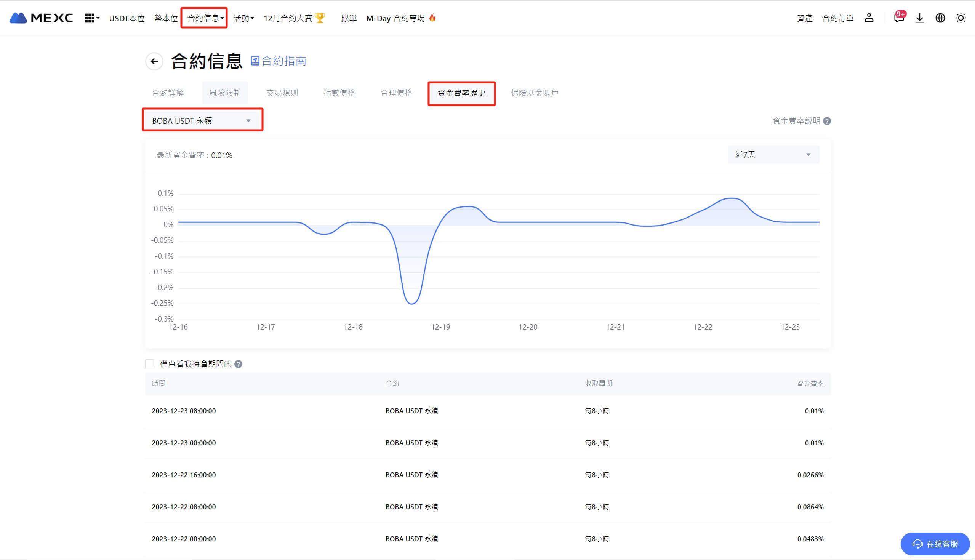Open the language globe icon

940,18
